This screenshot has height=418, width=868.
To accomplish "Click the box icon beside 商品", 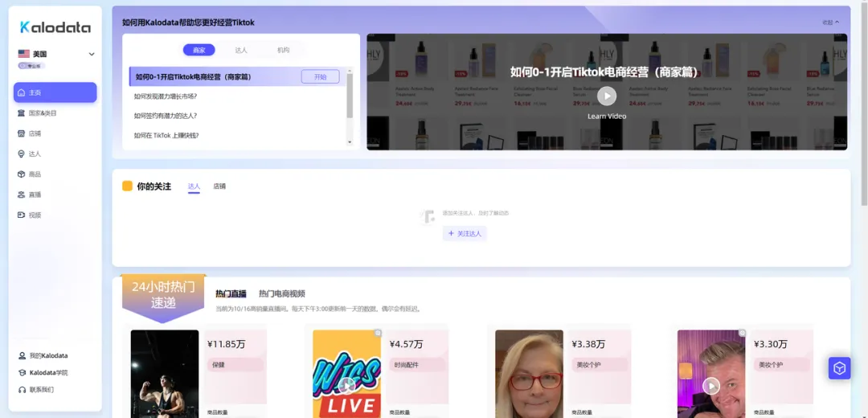I will (22, 174).
